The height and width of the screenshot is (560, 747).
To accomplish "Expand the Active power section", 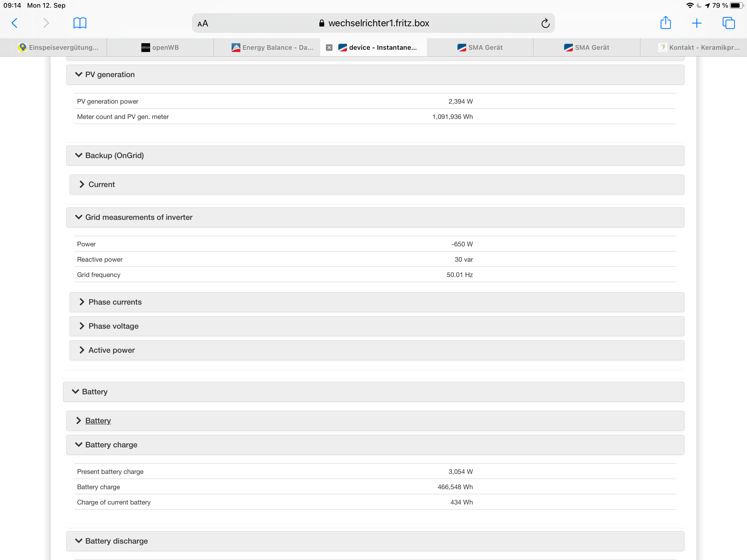I will click(112, 350).
